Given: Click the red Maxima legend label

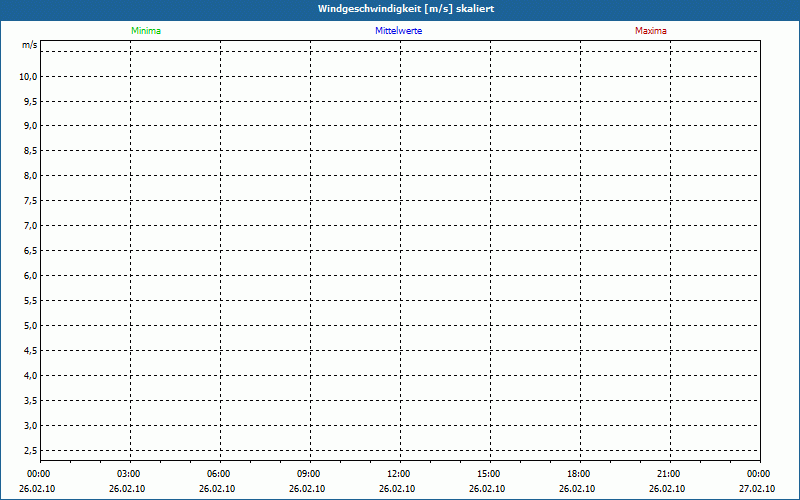Looking at the screenshot, I should (651, 31).
